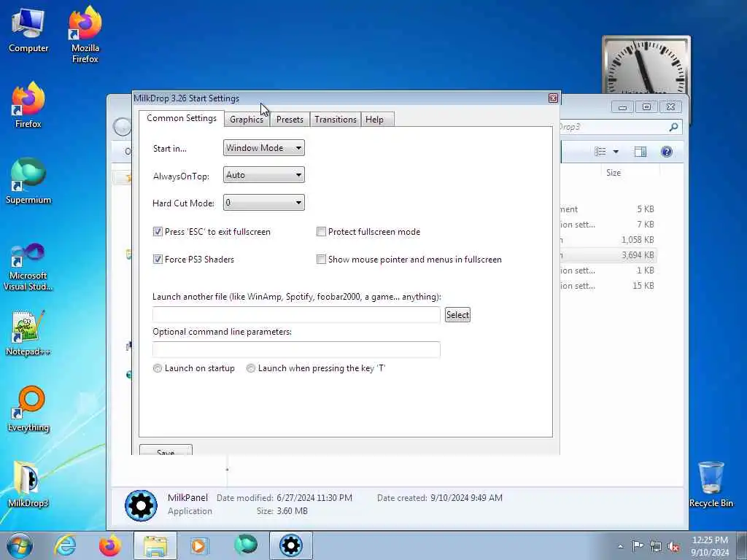747x560 pixels.
Task: Click the Select button for launch file
Action: pos(457,315)
